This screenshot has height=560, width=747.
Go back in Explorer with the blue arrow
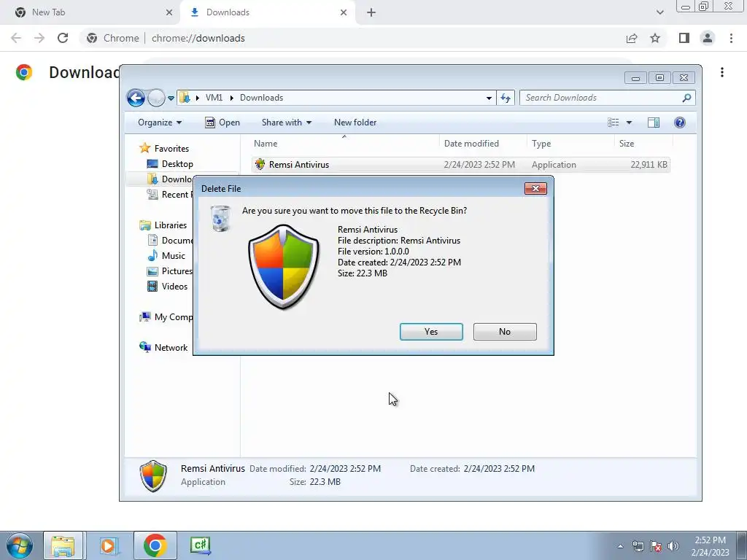[136, 98]
